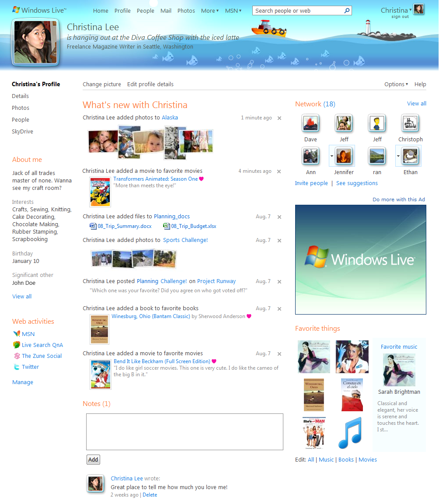Viewport: 439px width, 504px height.
Task: Dismiss the Transformers Animated movie update
Action: coord(279,171)
